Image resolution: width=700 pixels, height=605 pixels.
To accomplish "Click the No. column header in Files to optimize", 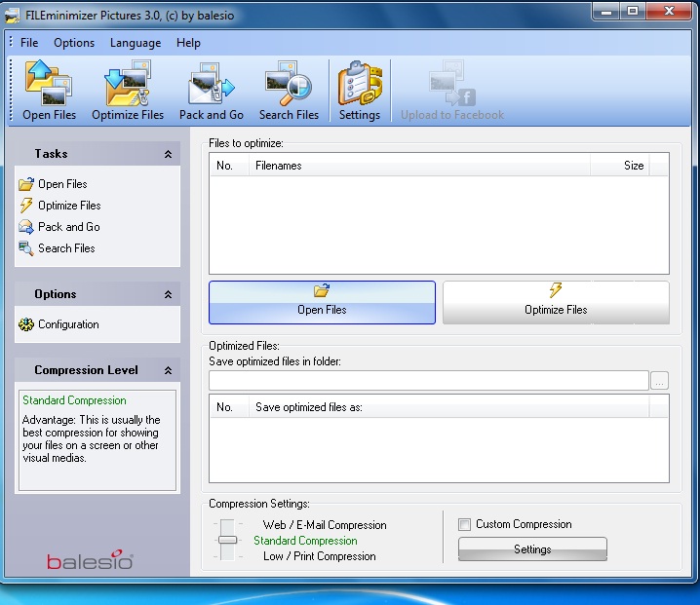I will tap(229, 166).
